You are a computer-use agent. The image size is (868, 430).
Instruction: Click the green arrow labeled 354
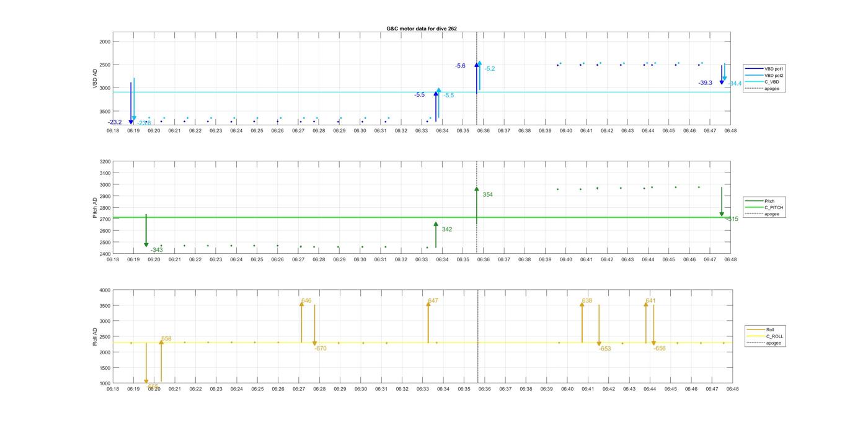[477, 205]
